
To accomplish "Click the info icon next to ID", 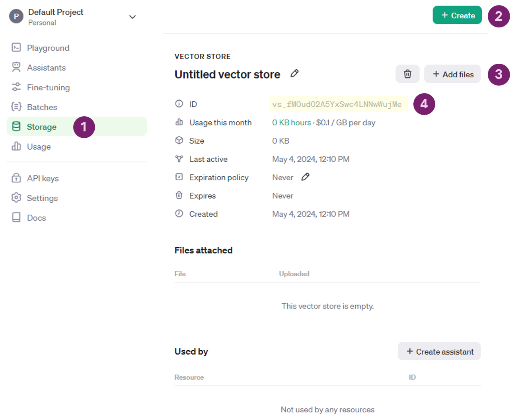I will (179, 104).
